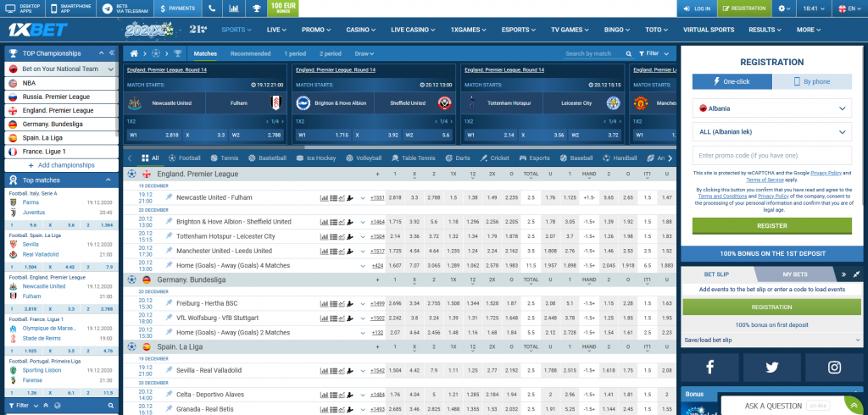Switch registration to By phone
This screenshot has height=415, width=868.
811,81
